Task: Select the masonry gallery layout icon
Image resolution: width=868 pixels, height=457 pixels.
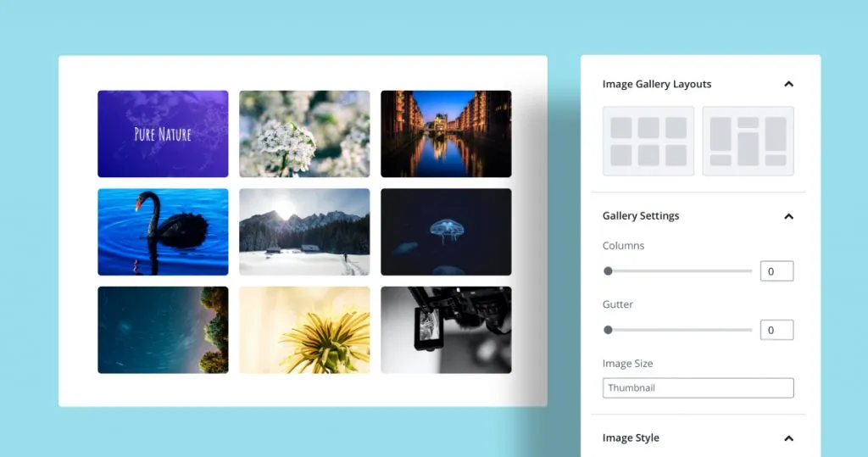Action: [x=748, y=141]
